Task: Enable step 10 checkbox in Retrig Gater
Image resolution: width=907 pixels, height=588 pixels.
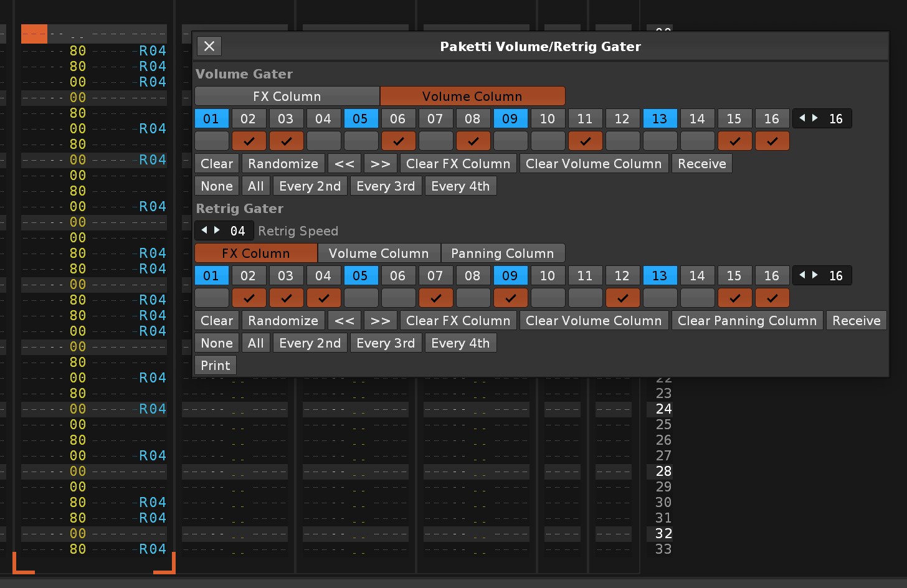Action: 548,298
